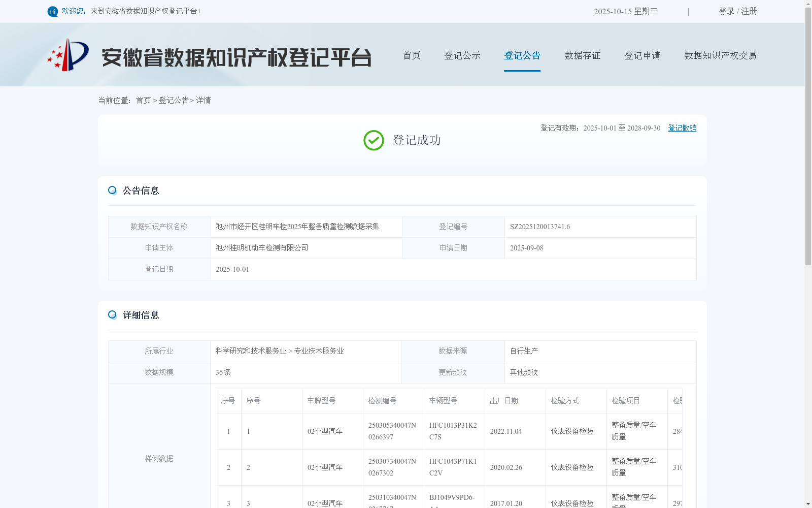Click the circle icon beside 公告信息
Image resolution: width=812 pixels, height=508 pixels.
[x=112, y=190]
